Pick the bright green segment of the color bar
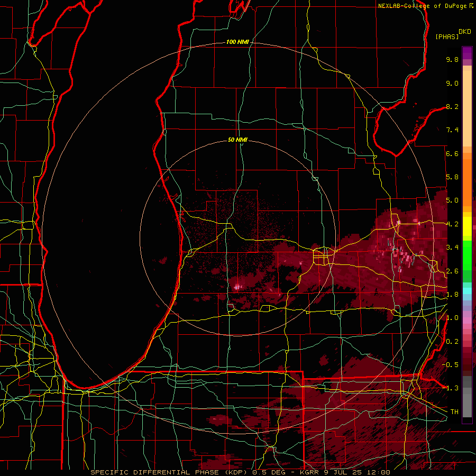 (467, 255)
